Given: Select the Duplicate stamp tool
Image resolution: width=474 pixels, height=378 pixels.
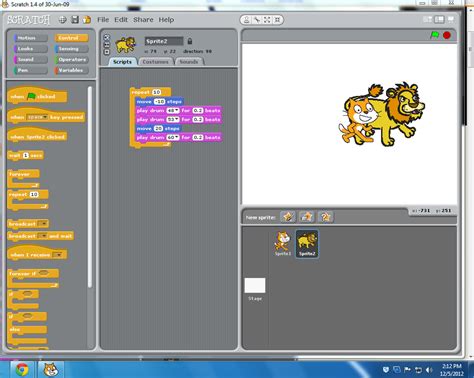Looking at the screenshot, I should pyautogui.click(x=247, y=20).
